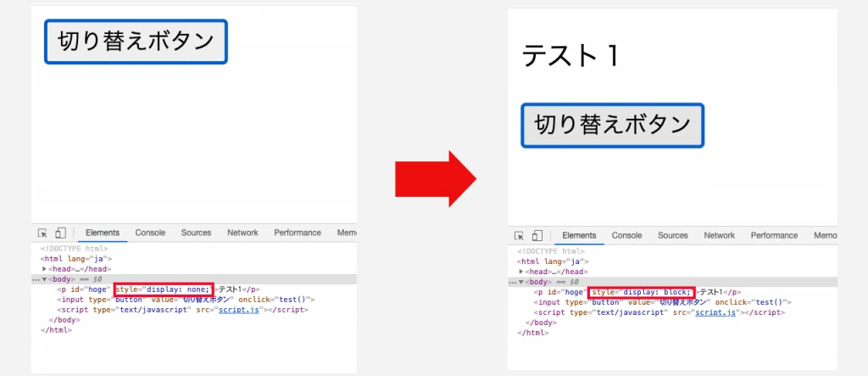Click the three-dots gutter beside body in left DevTools
The image size is (868, 376).
click(36, 280)
